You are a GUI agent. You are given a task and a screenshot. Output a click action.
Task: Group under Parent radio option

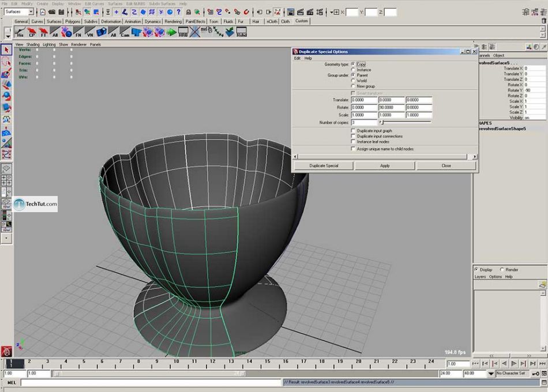point(353,75)
